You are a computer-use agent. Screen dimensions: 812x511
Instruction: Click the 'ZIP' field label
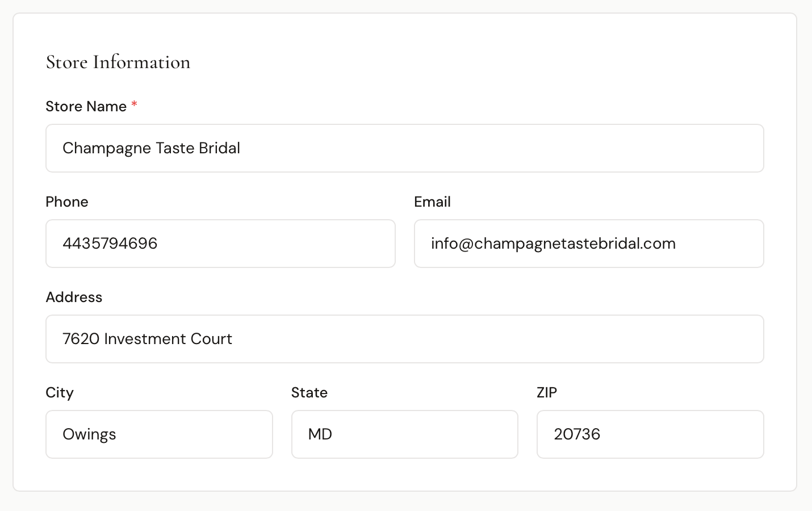[547, 393]
